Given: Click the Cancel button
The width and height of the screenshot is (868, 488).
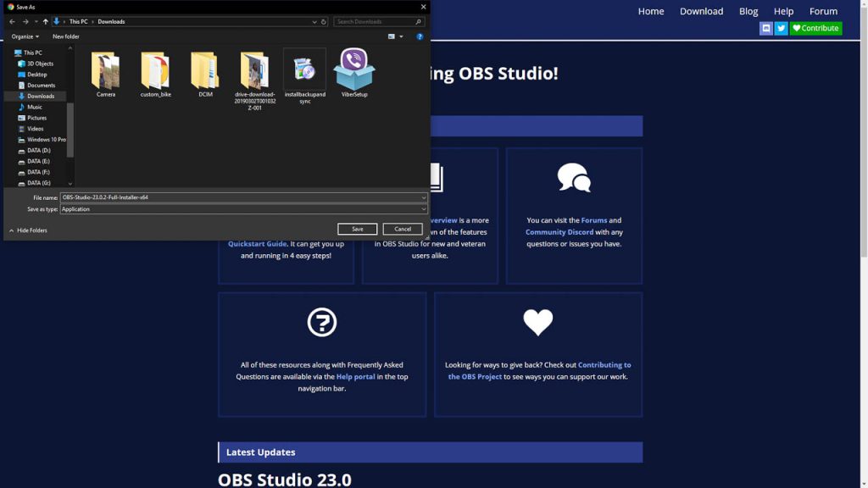Looking at the screenshot, I should click(x=403, y=229).
